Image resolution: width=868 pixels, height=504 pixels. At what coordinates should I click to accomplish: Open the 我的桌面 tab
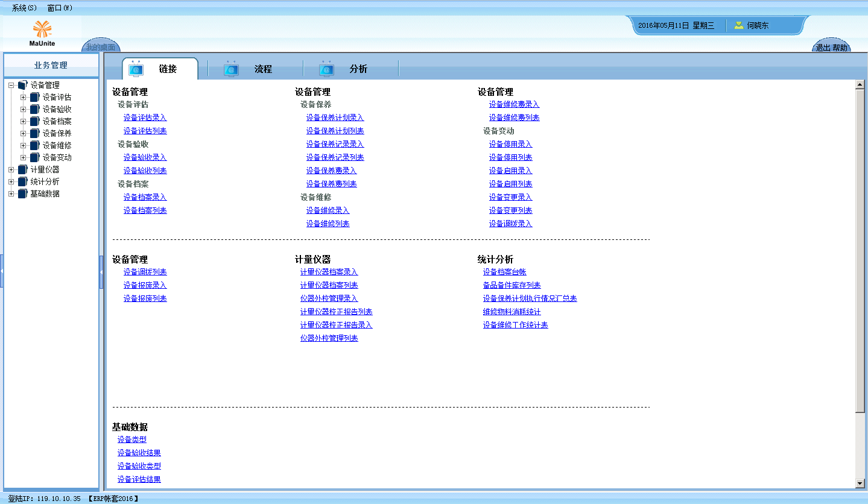tap(101, 47)
